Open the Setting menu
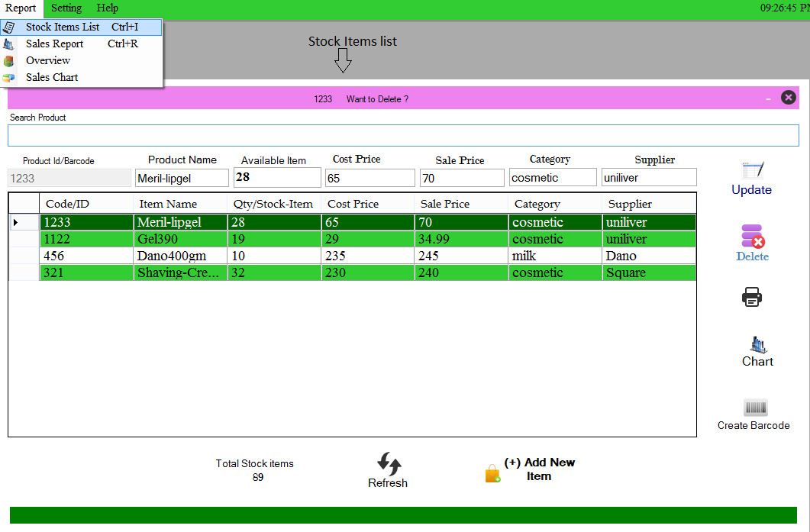The width and height of the screenshot is (810, 532). click(66, 8)
